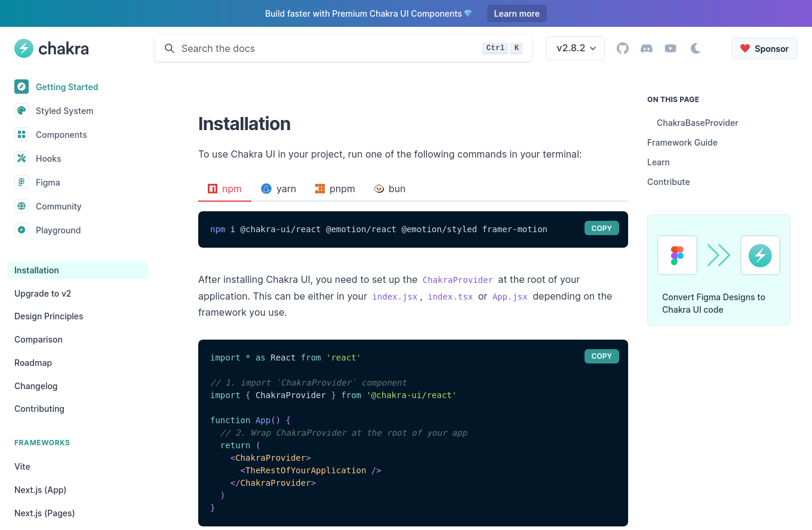The height and width of the screenshot is (530, 812).
Task: Click the heart Sponsor button
Action: pos(764,48)
